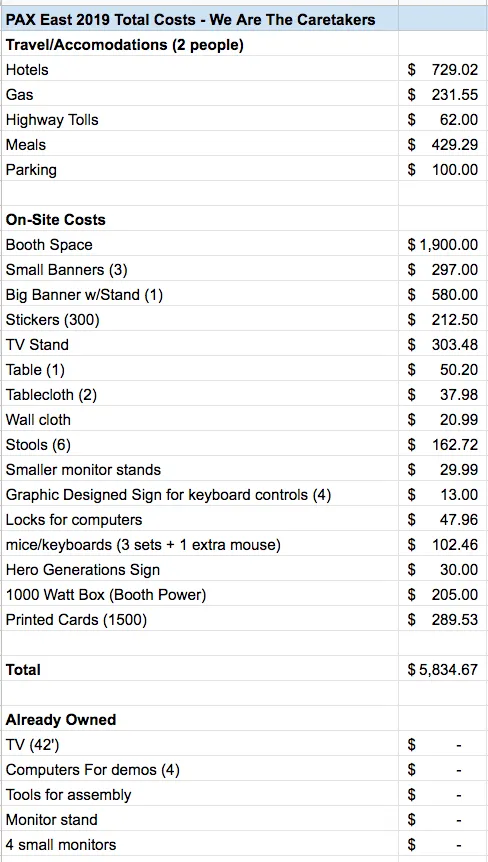Select the Already Owned header cell

[x=199, y=720]
